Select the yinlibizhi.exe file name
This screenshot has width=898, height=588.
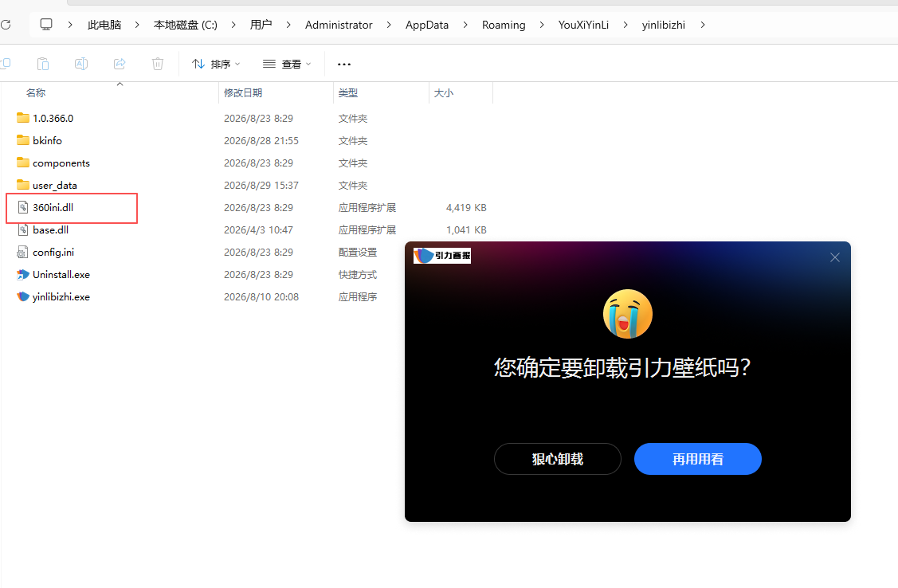pos(61,296)
